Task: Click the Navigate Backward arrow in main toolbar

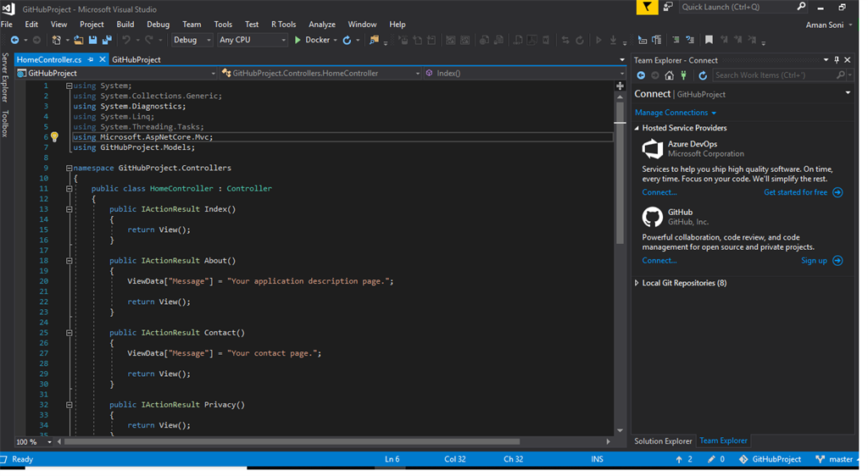Action: pyautogui.click(x=15, y=40)
